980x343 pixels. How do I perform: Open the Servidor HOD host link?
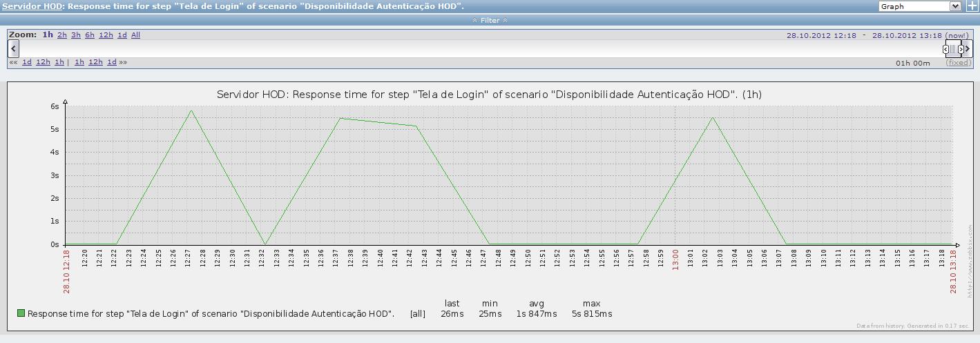[x=32, y=6]
